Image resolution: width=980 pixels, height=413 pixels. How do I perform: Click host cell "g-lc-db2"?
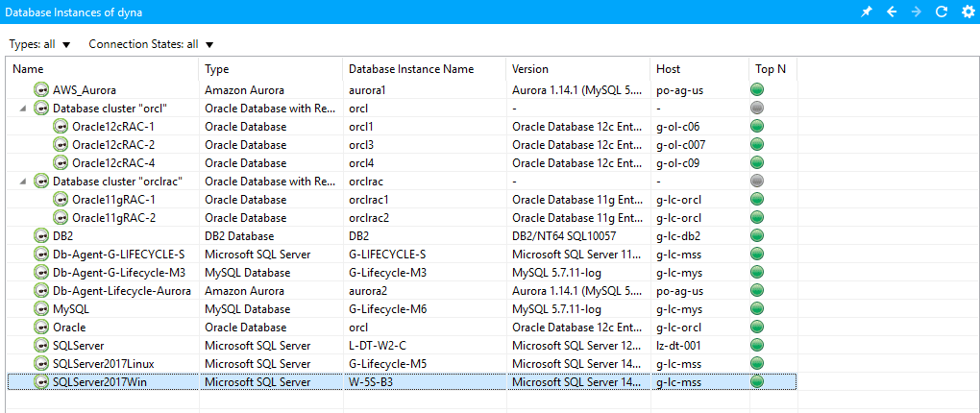tap(677, 235)
